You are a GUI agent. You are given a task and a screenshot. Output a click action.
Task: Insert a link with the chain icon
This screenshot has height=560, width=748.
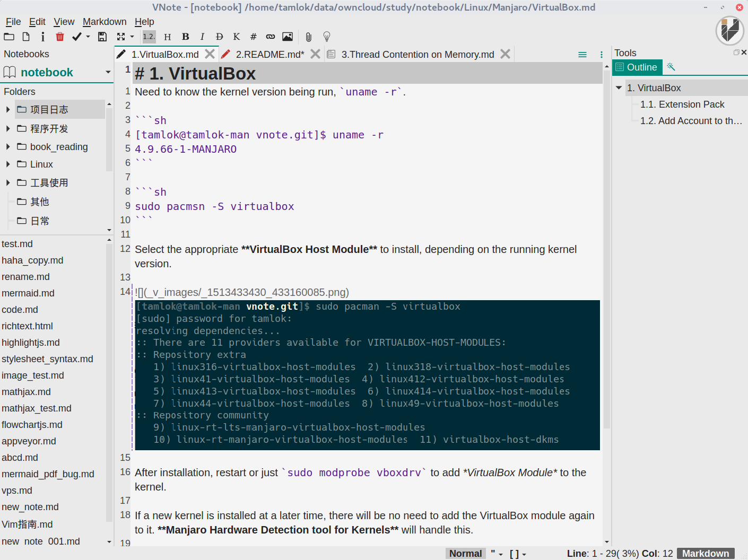271,37
